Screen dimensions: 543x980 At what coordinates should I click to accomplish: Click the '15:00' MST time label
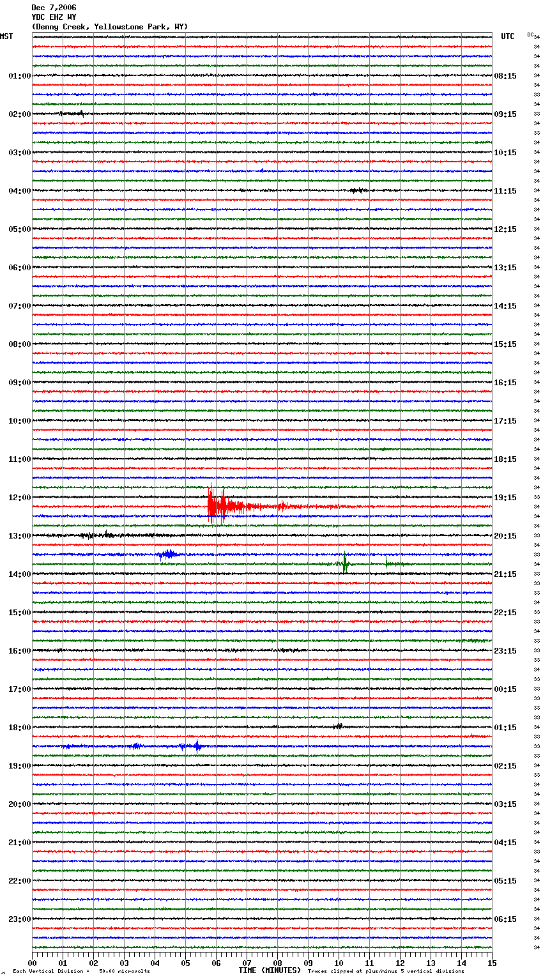tap(20, 613)
